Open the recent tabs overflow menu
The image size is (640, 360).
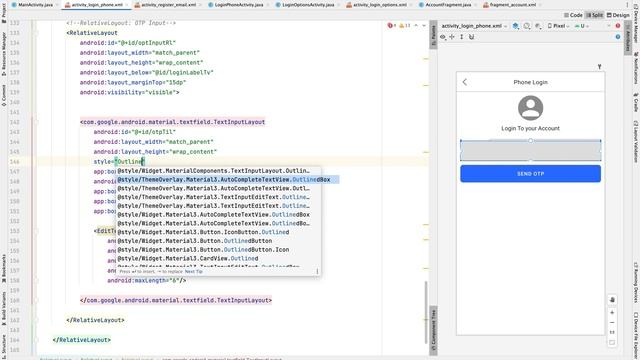tap(627, 5)
